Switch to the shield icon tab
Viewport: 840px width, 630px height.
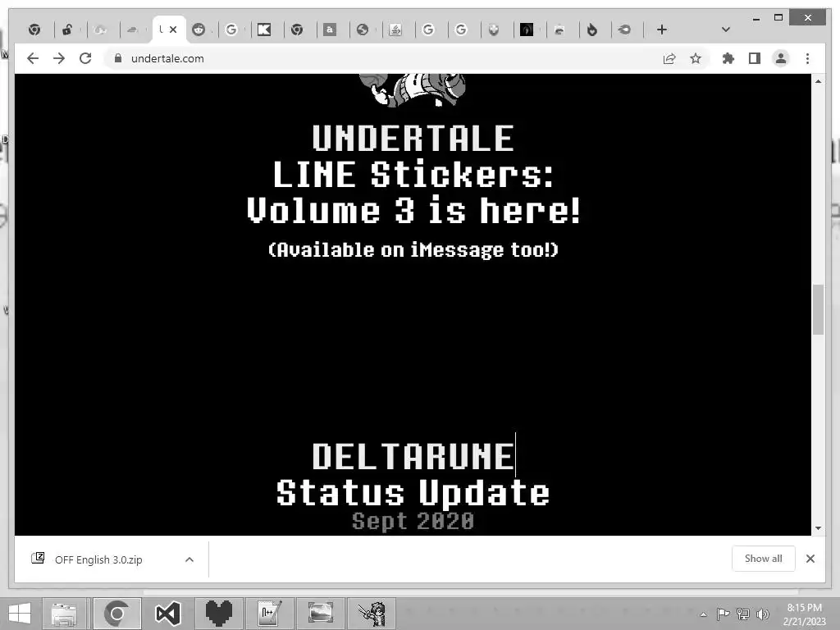[x=494, y=30]
